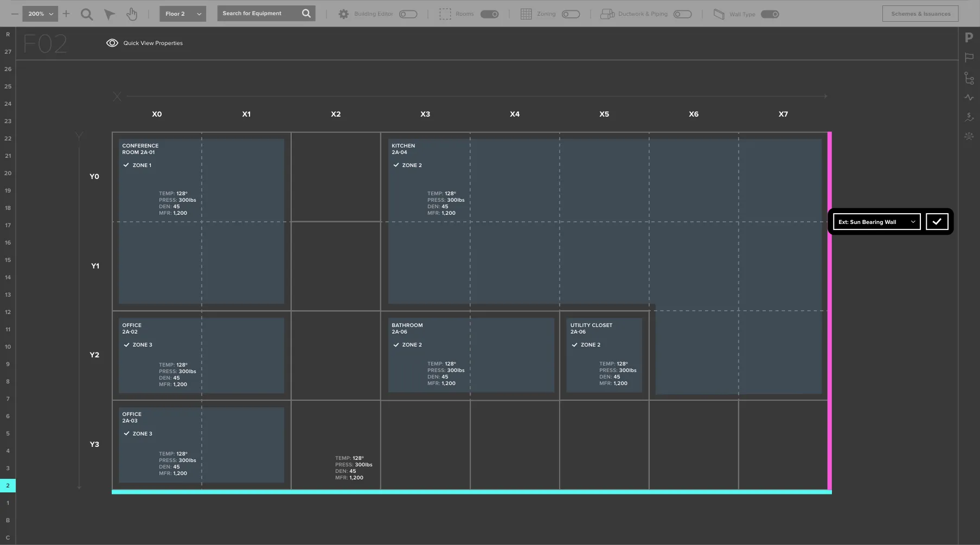This screenshot has height=545, width=980.
Task: Toggle the Zoning switch
Action: point(571,14)
